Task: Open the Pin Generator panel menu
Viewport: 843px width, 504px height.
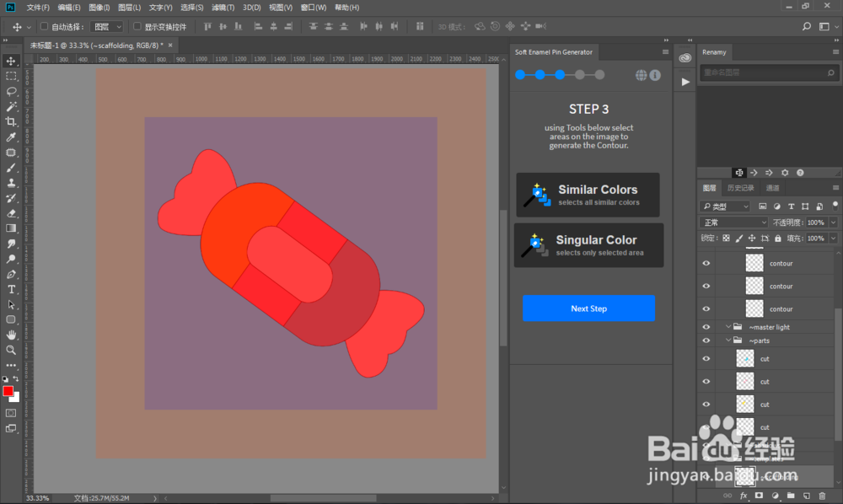Action: coord(665,52)
